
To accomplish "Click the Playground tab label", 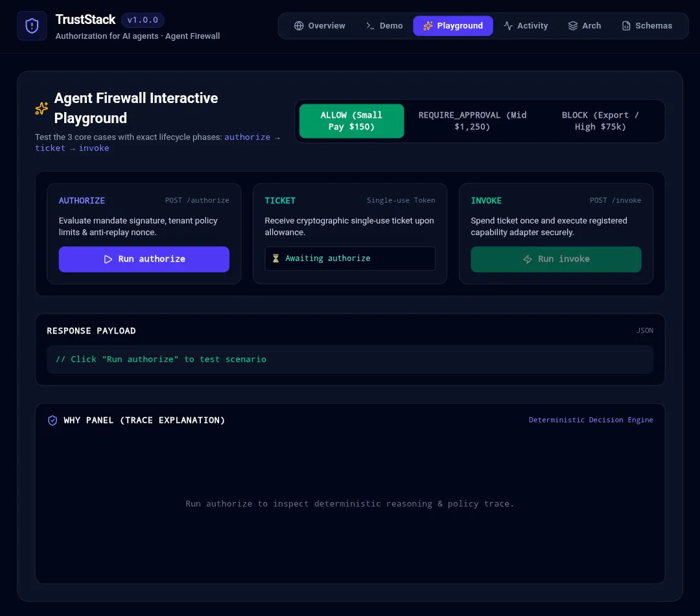I will (460, 26).
